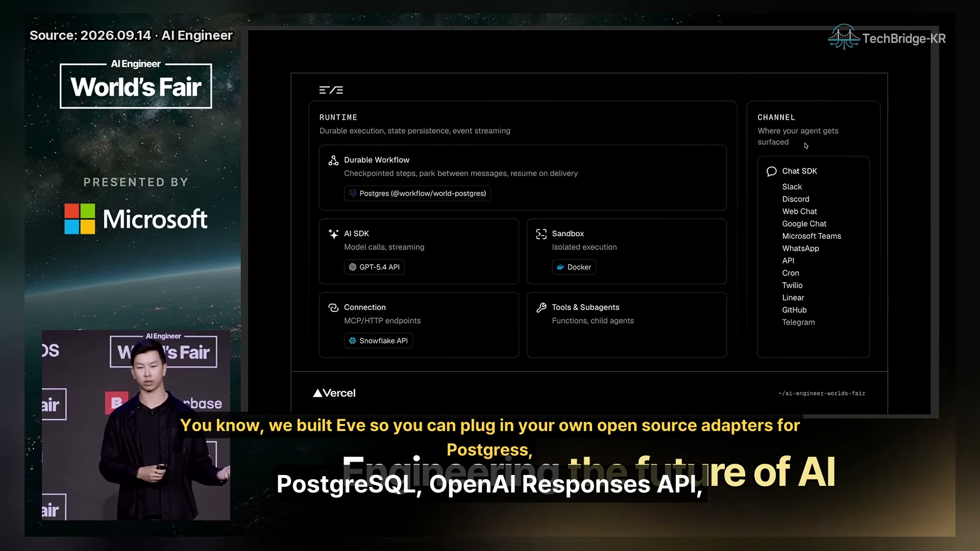The width and height of the screenshot is (980, 551).
Task: Click the Tools & Subagents heading
Action: (x=585, y=307)
